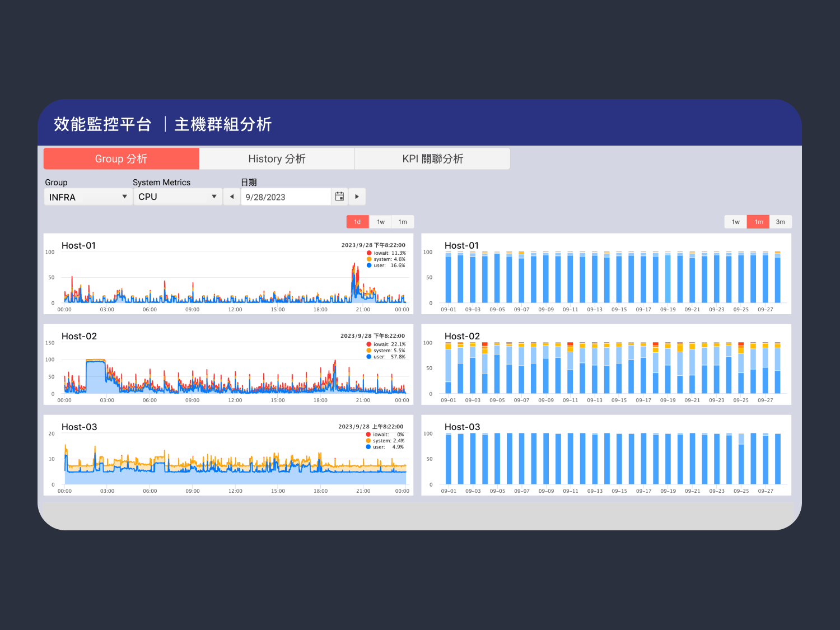
Task: Click red iowait legend dot in Host-02
Action: (x=369, y=344)
